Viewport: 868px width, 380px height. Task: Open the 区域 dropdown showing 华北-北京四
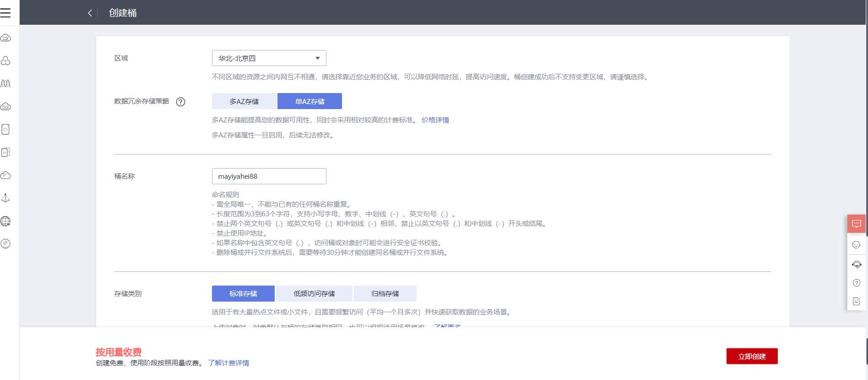tap(269, 58)
